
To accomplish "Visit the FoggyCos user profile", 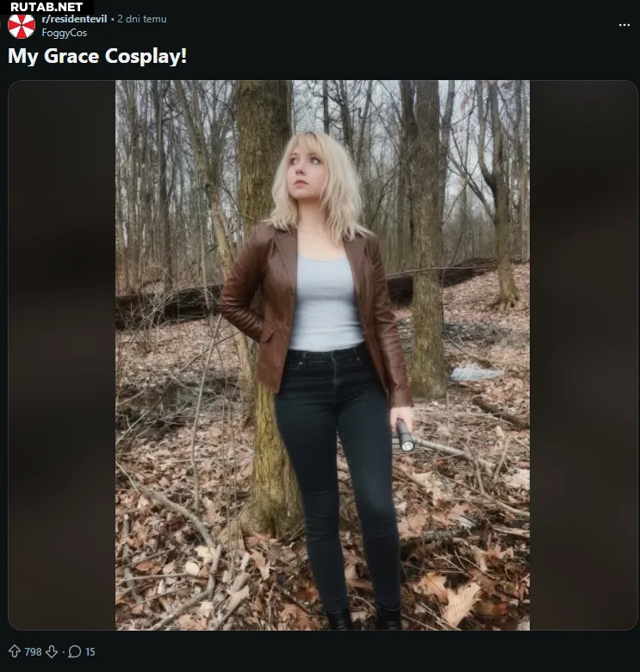I will [x=65, y=33].
